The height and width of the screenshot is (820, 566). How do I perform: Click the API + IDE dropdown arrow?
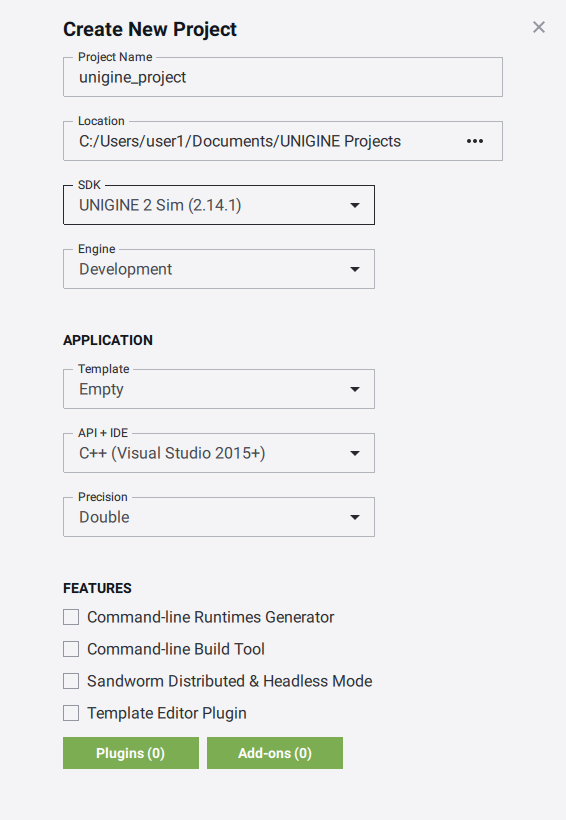coord(355,453)
